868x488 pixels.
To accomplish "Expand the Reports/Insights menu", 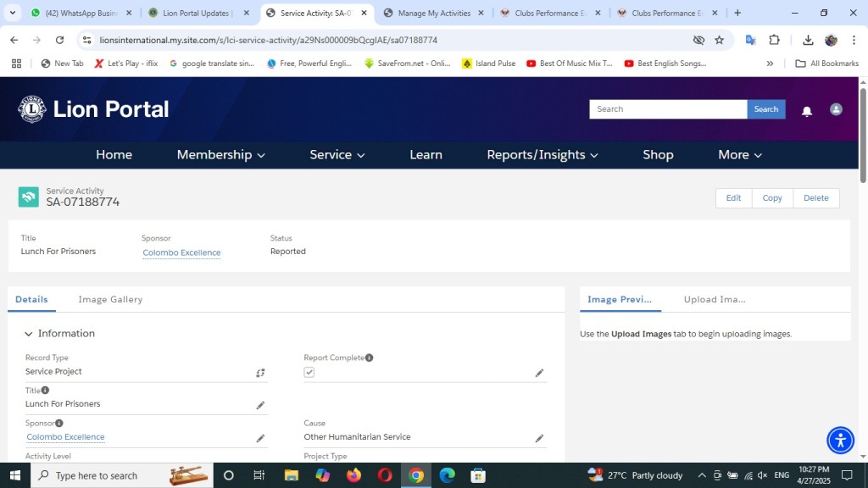I will (x=542, y=155).
